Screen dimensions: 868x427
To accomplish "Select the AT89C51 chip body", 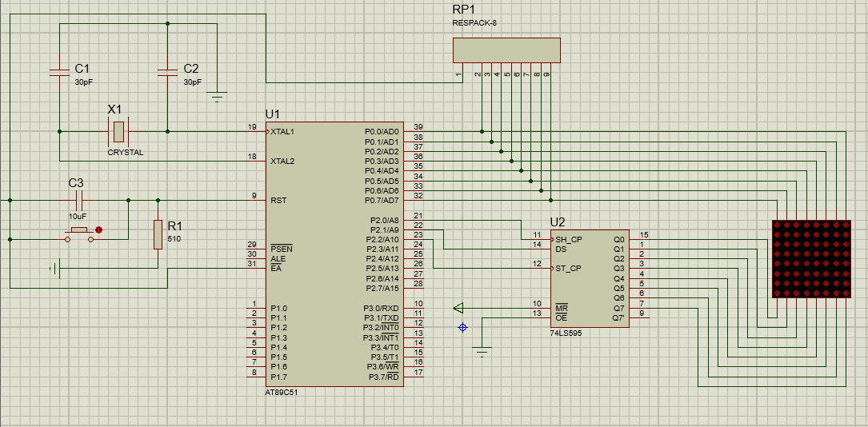I will pos(334,253).
